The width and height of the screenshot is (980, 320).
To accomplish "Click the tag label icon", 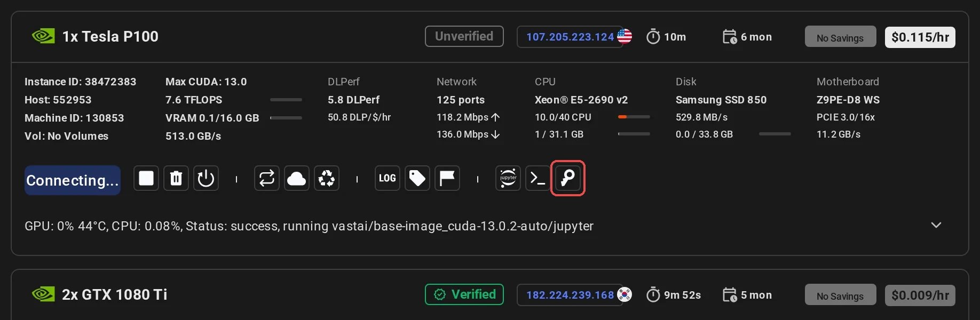I will 417,178.
